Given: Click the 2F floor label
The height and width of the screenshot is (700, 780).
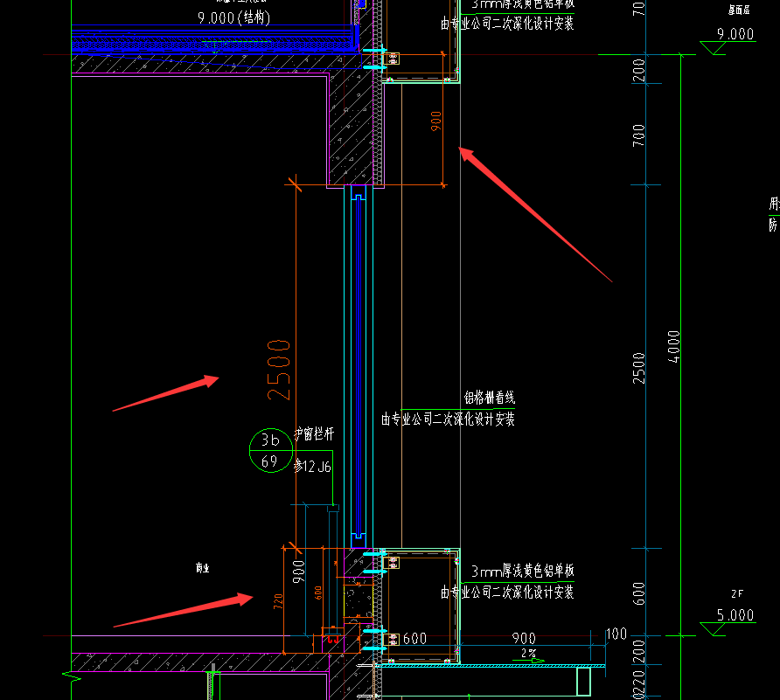Looking at the screenshot, I should pyautogui.click(x=737, y=593).
